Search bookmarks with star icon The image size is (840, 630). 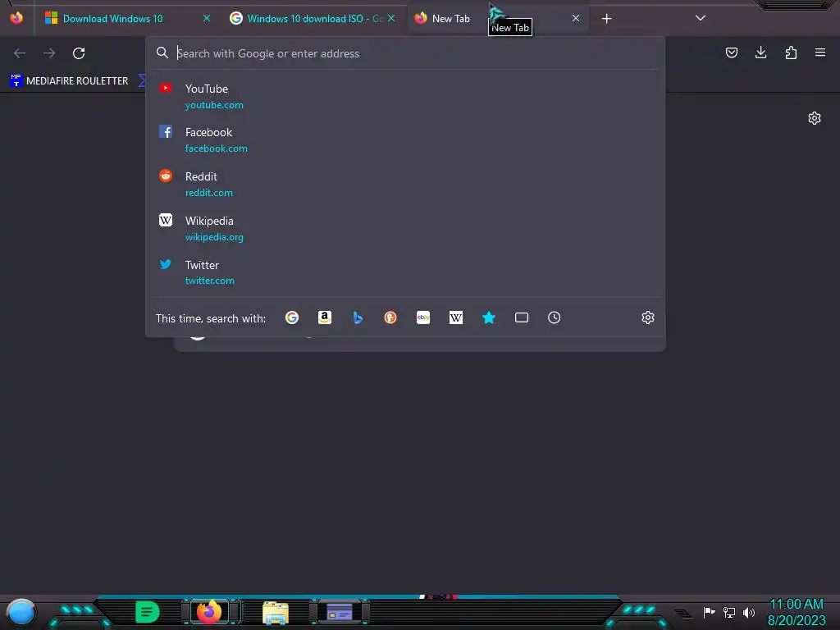[x=489, y=317]
